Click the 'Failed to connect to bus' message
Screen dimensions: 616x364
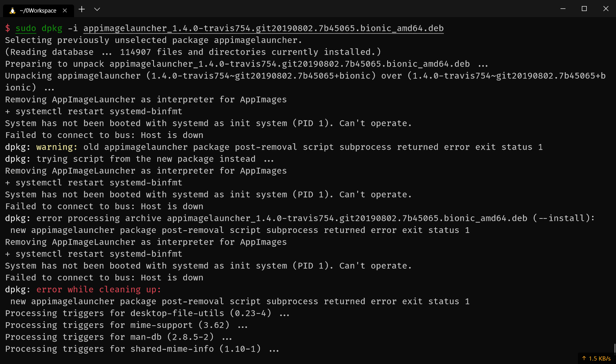68,135
